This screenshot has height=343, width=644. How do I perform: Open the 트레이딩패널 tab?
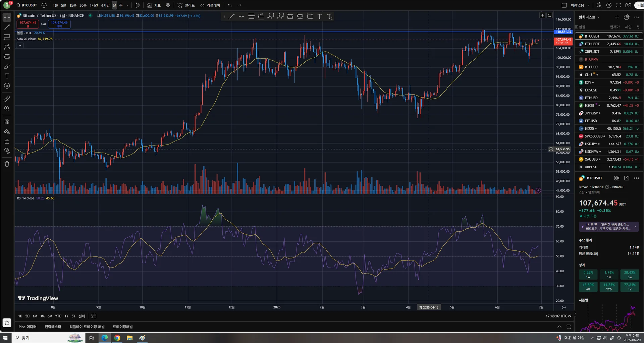coord(123,327)
